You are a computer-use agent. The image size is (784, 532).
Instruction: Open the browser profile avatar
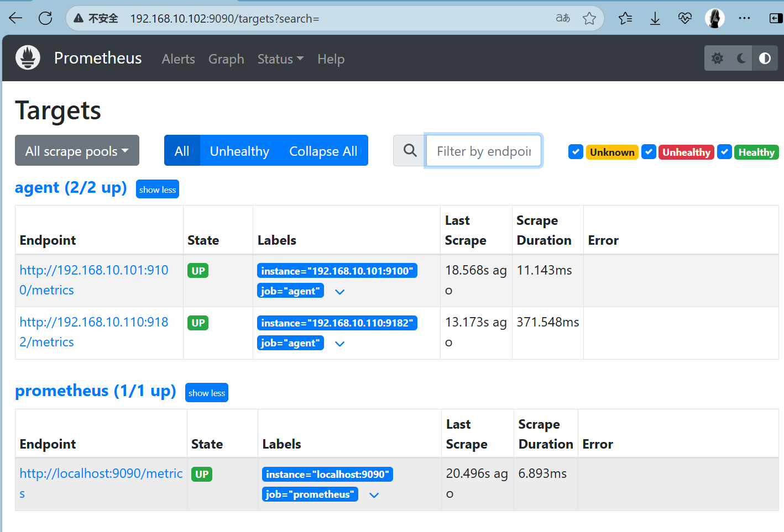[715, 18]
